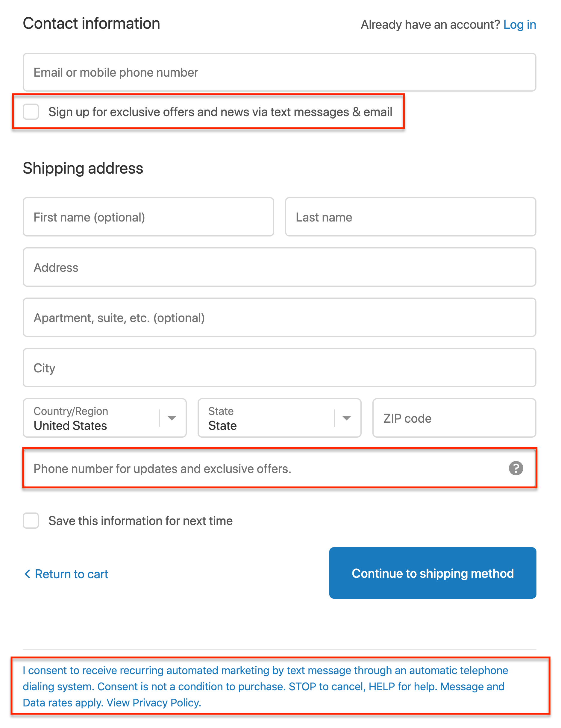Open the Country/Region dropdown arrow

coord(172,418)
